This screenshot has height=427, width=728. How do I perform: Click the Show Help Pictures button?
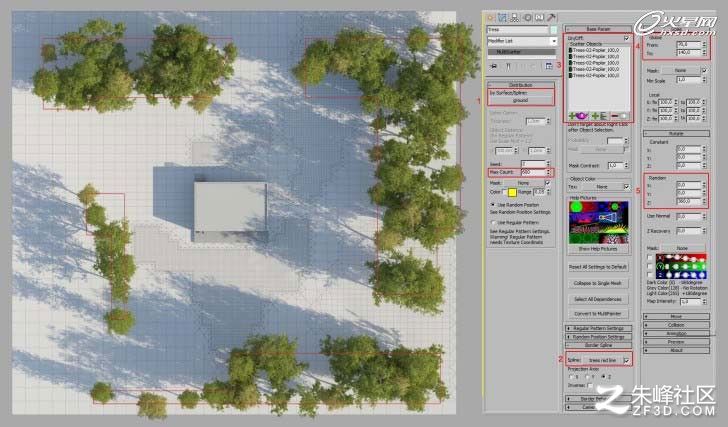coord(598,249)
